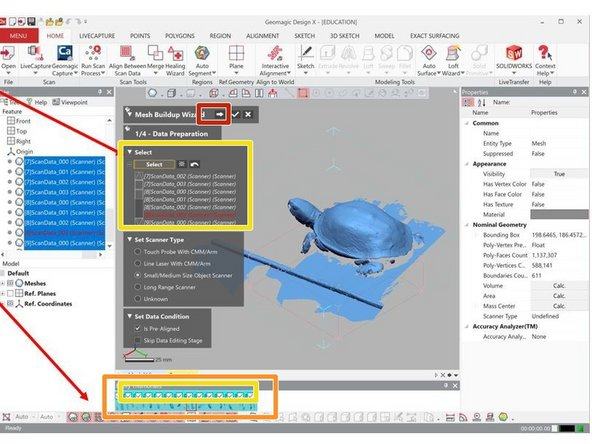Click the undo arrow beside the wizard Select button
The image size is (592, 444).
pos(194,164)
